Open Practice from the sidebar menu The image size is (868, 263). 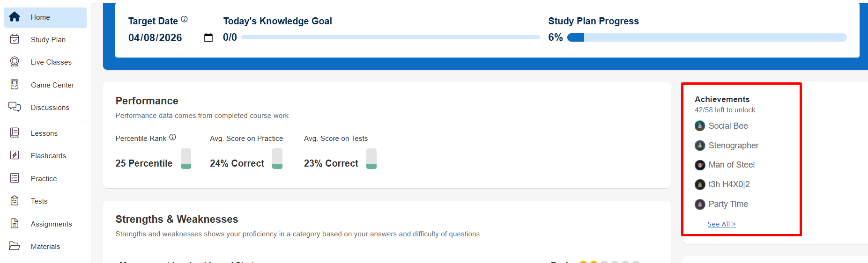(44, 179)
